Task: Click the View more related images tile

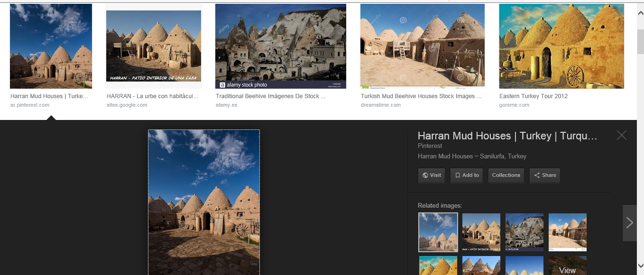Action: 568,266
